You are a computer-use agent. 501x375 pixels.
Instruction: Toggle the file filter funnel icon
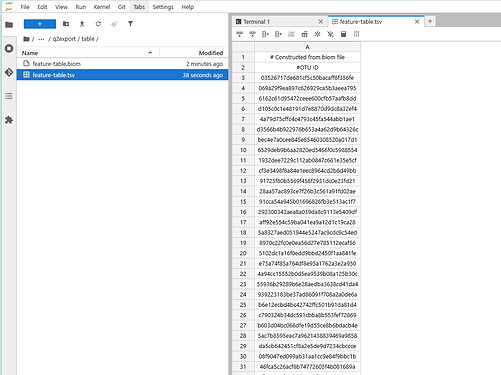[130, 24]
